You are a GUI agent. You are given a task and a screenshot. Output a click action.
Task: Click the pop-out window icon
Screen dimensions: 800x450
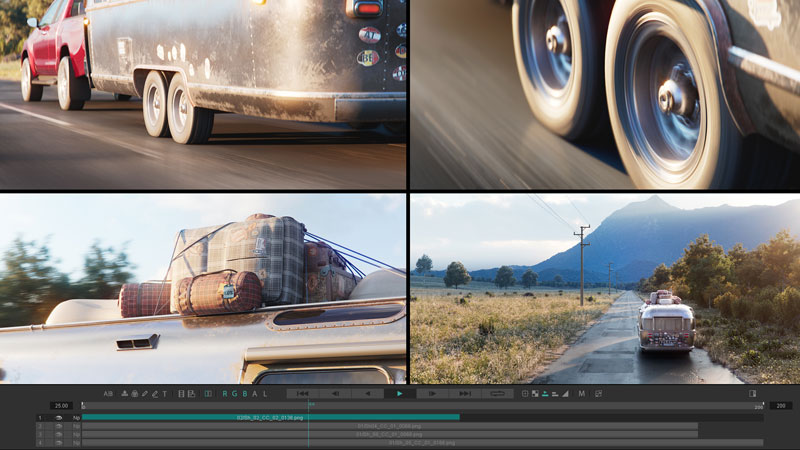point(598,394)
